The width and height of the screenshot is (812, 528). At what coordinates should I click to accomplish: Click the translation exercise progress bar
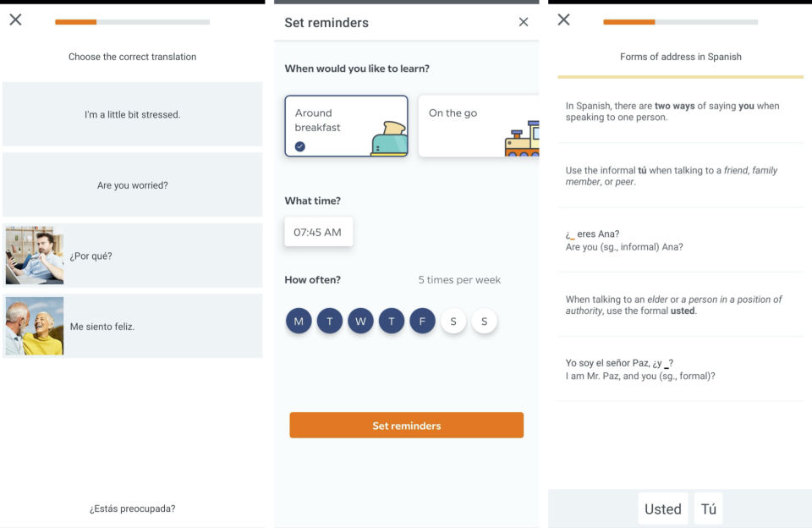click(x=132, y=22)
